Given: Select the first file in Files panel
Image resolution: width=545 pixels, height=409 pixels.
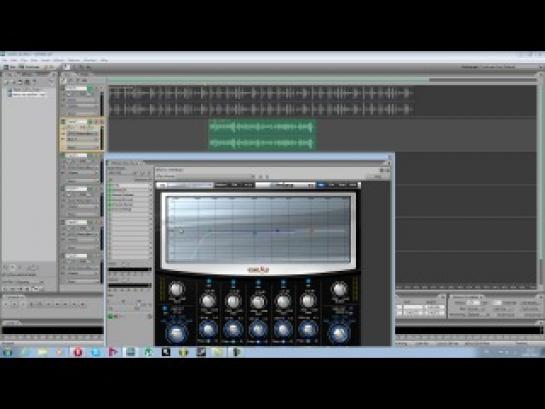Looking at the screenshot, I should click(x=26, y=90).
